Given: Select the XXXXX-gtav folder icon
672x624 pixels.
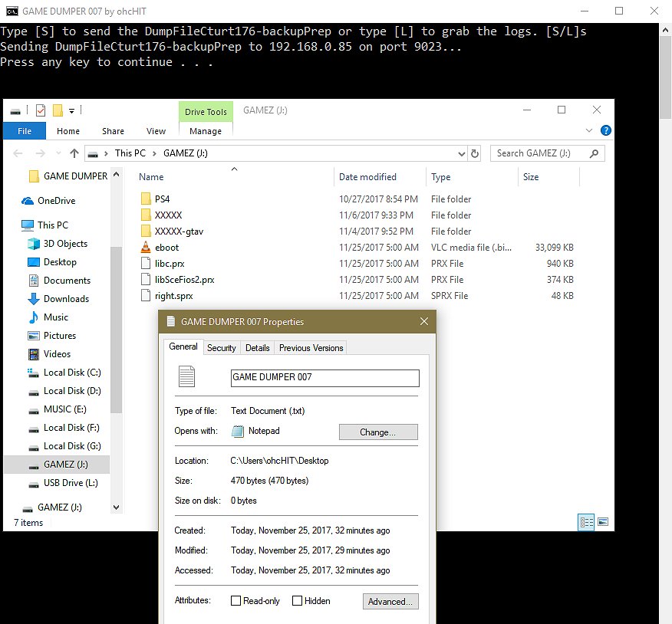Looking at the screenshot, I should click(146, 232).
